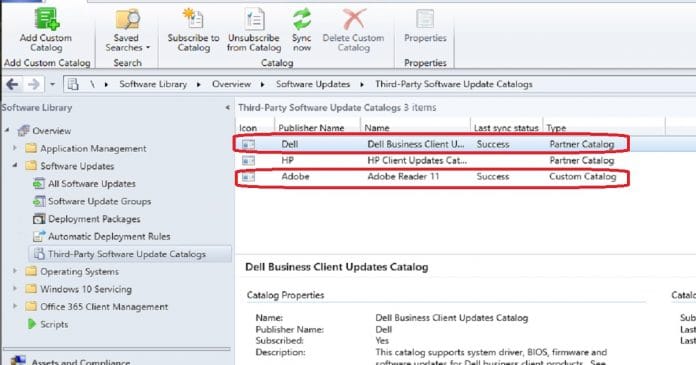Viewport: 696px width, 365px height.
Task: Select the Dell catalog row
Action: (x=431, y=144)
